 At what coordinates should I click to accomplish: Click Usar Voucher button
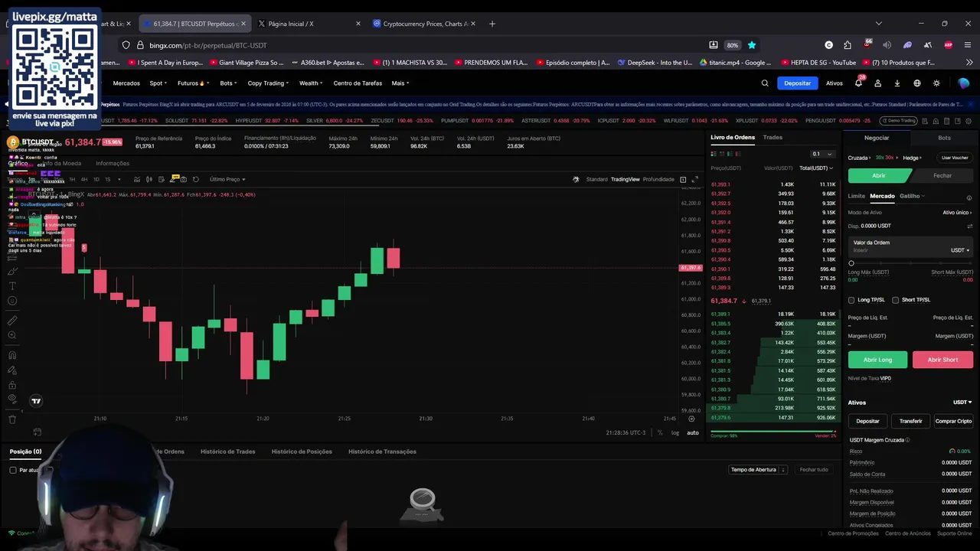coord(955,158)
